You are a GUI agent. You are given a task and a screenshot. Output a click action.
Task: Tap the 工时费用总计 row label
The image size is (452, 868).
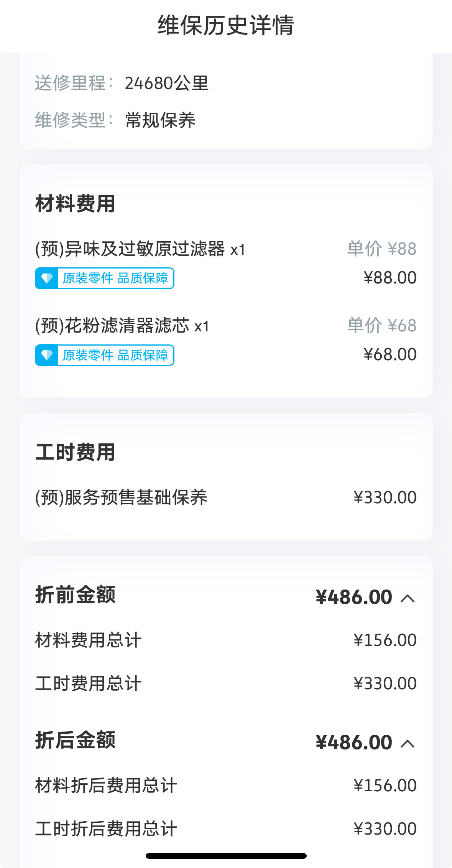click(x=88, y=684)
